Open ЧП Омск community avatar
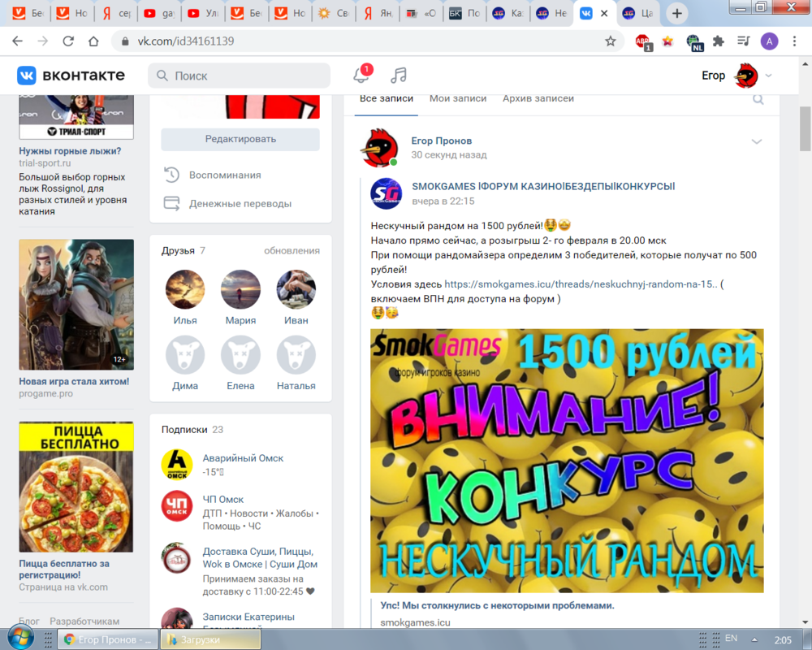Screen dimensions: 812x650 (176, 506)
